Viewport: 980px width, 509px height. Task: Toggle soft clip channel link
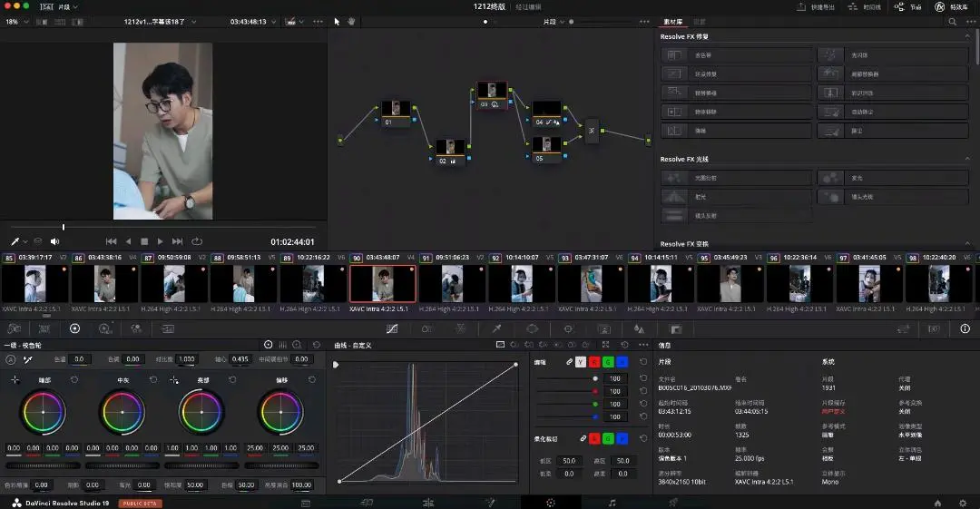pyautogui.click(x=583, y=439)
